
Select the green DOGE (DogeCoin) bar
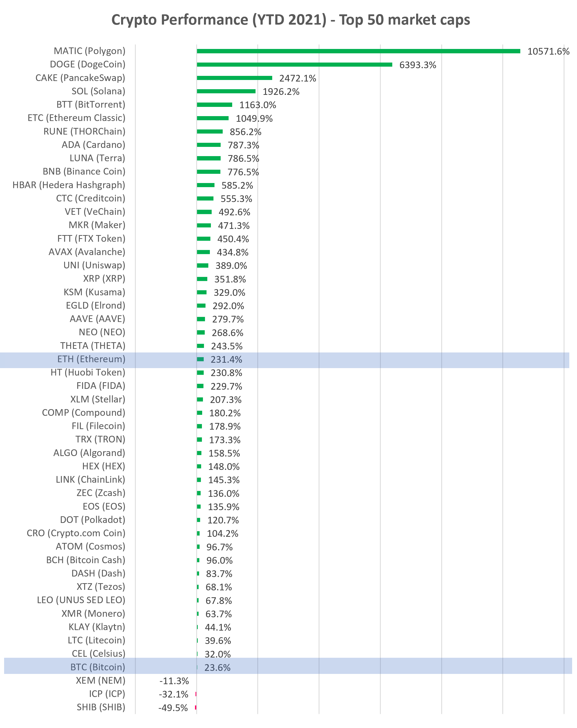tap(294, 64)
